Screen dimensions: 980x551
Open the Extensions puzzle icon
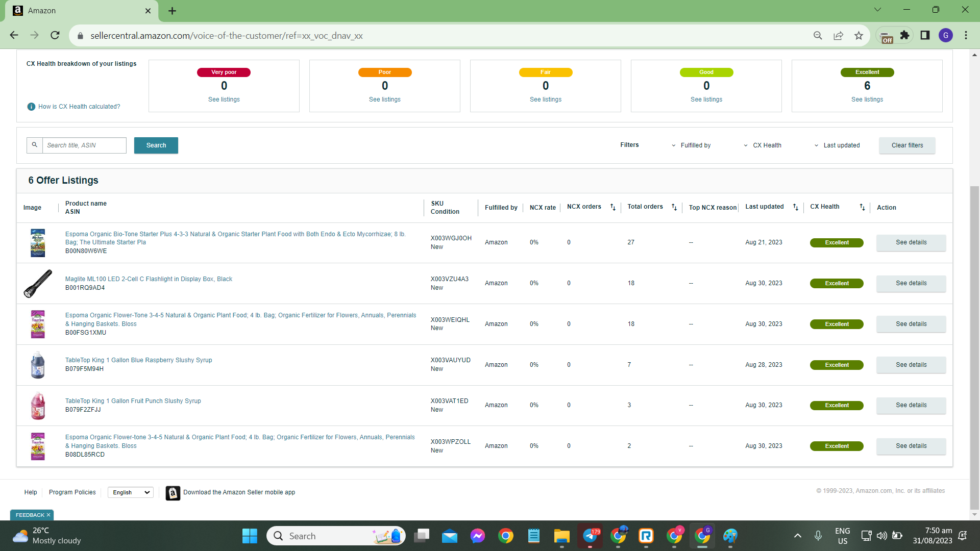[904, 35]
